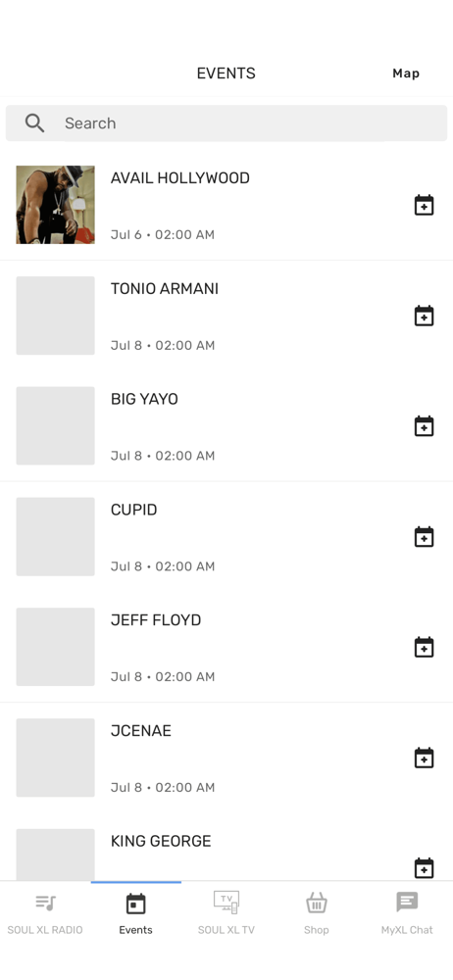Add CUPID event to calendar
This screenshot has width=453, height=980.
click(425, 537)
